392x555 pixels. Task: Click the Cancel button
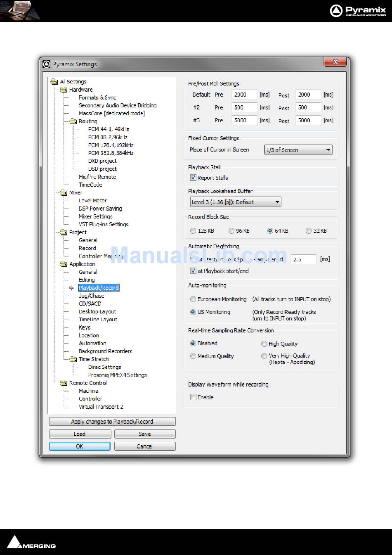(145, 446)
